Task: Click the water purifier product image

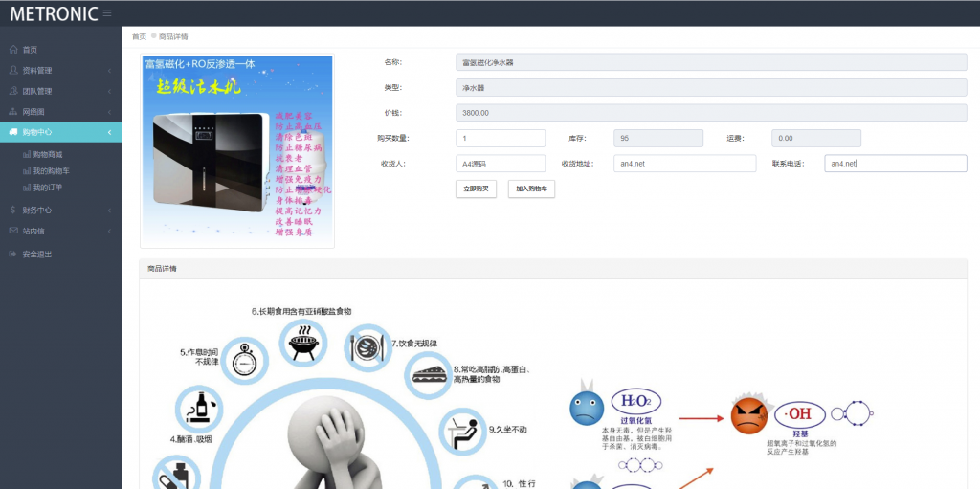Action: tap(236, 150)
